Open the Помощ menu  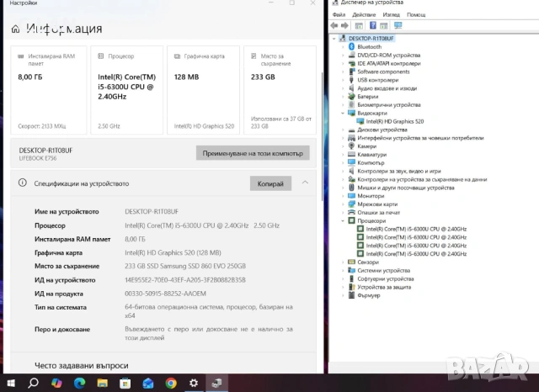click(416, 15)
